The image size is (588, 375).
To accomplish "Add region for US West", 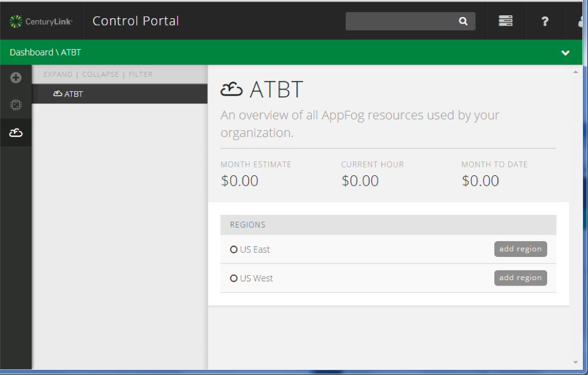I will point(520,278).
